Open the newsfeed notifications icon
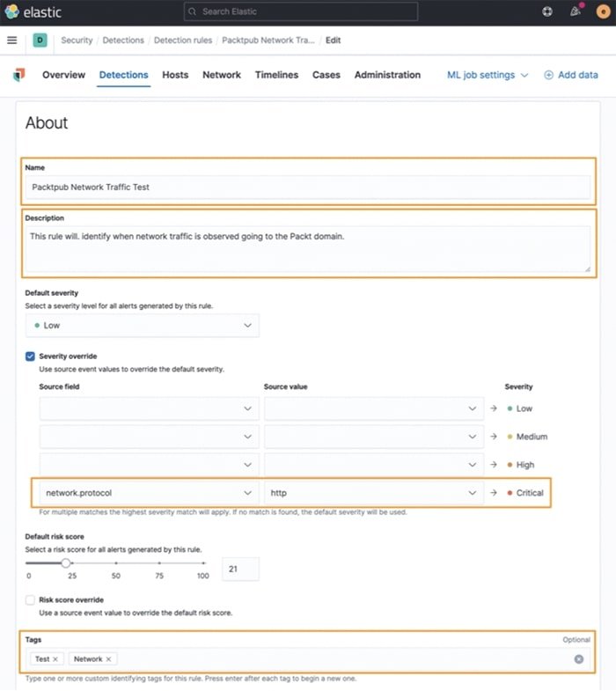This screenshot has height=691, width=616. click(576, 12)
